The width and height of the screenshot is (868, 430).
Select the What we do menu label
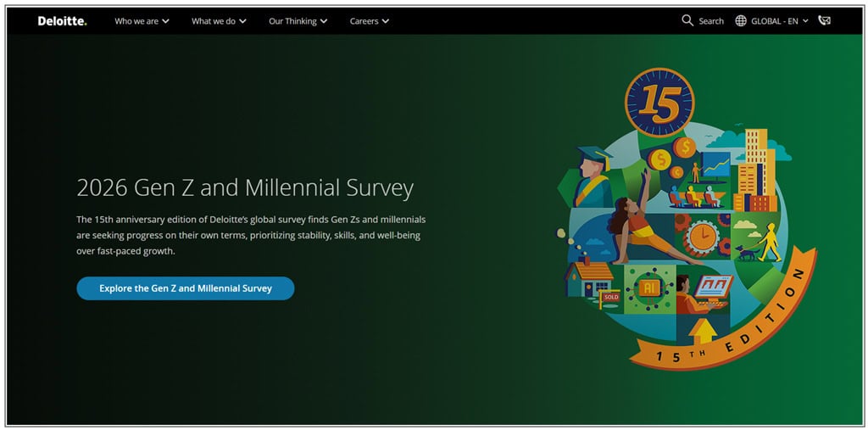213,21
